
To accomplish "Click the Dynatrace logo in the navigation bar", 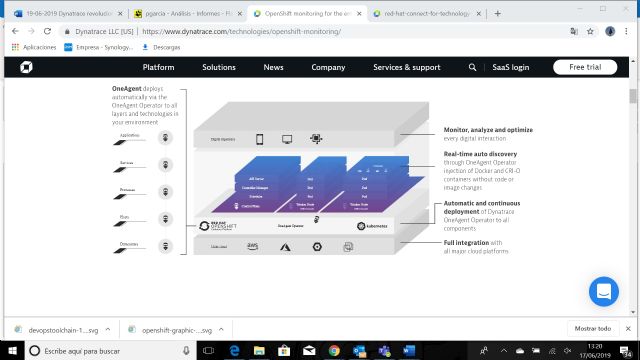I will [x=26, y=67].
